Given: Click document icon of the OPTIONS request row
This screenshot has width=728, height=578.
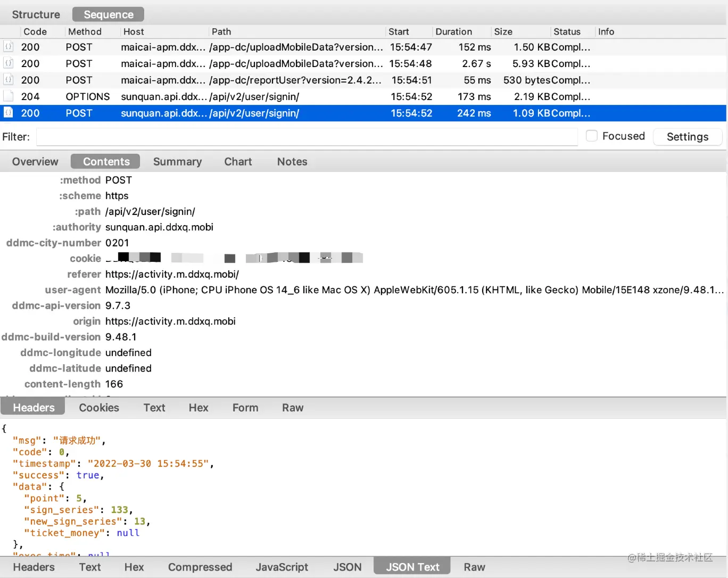Looking at the screenshot, I should coord(8,96).
